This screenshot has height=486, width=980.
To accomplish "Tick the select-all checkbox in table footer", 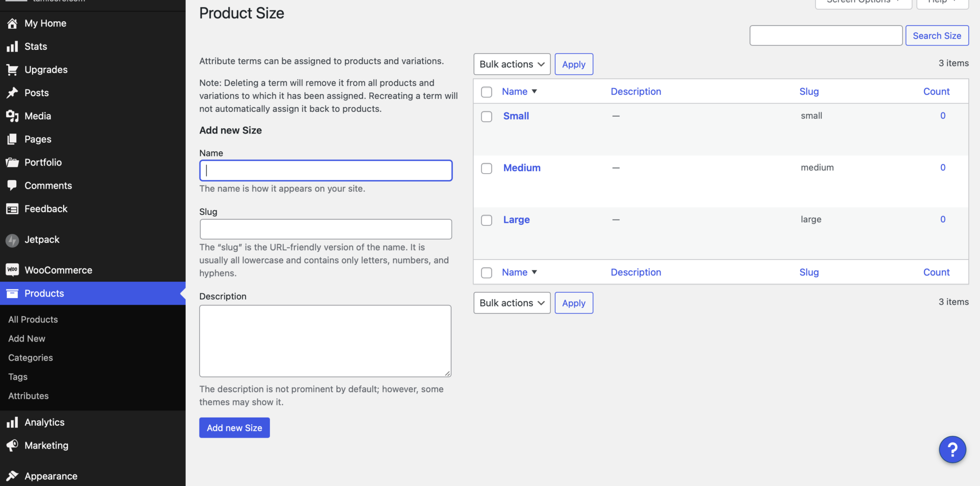I will pos(487,273).
